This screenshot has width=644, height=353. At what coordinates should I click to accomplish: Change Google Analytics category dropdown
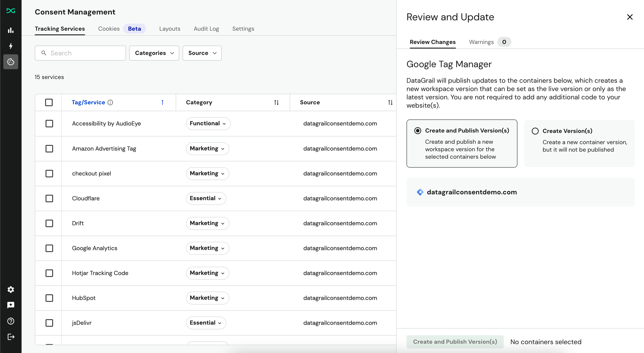click(x=207, y=248)
